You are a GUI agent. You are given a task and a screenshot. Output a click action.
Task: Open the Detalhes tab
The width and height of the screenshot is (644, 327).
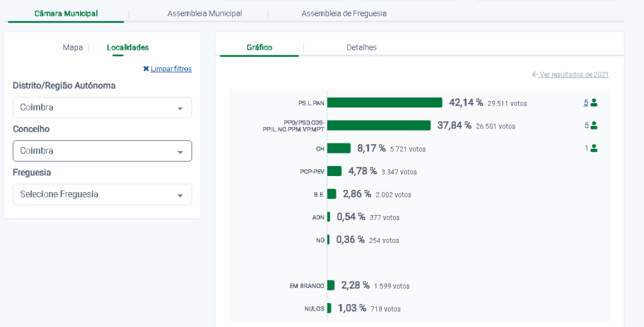pyautogui.click(x=362, y=48)
